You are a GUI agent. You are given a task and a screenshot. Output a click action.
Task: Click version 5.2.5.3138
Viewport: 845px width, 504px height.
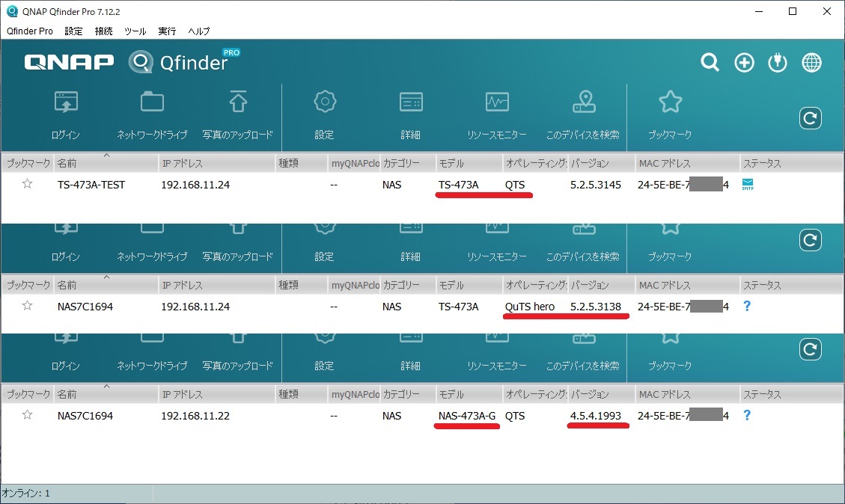(596, 307)
